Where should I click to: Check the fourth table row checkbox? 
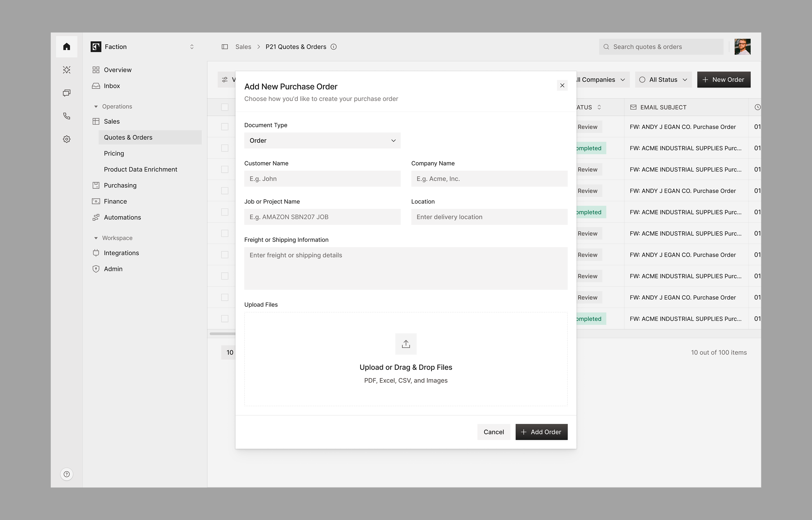click(x=225, y=190)
